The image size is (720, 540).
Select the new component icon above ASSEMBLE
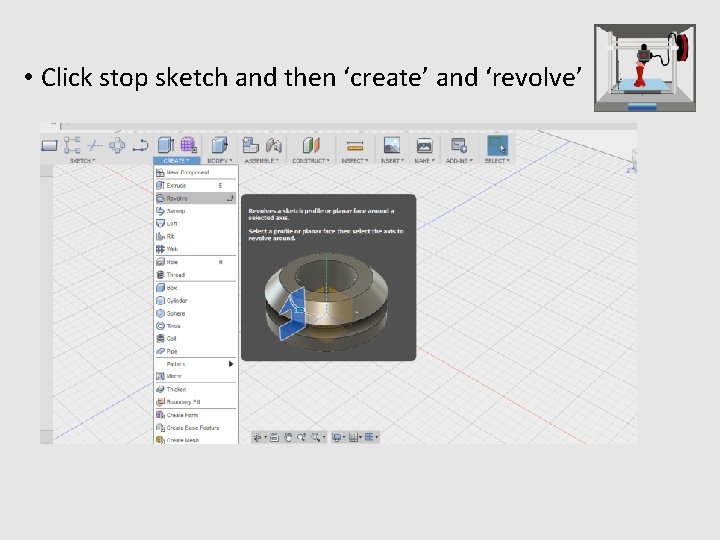250,145
